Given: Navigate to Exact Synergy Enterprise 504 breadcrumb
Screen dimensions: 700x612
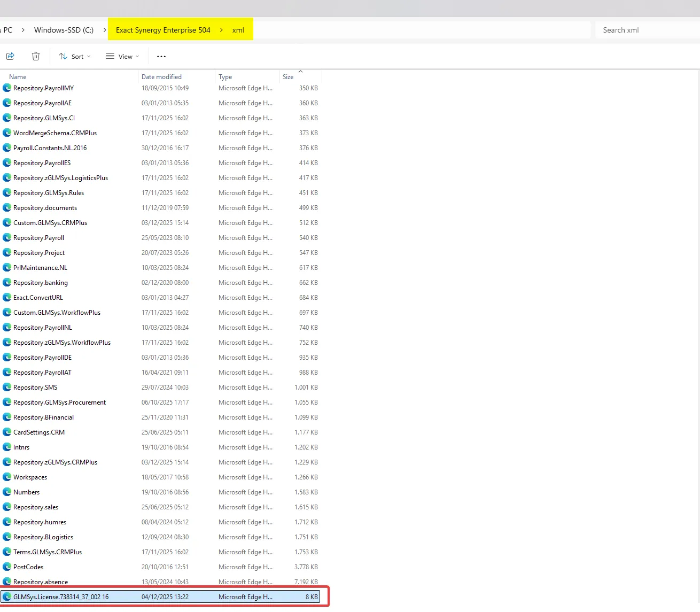Looking at the screenshot, I should pos(163,30).
